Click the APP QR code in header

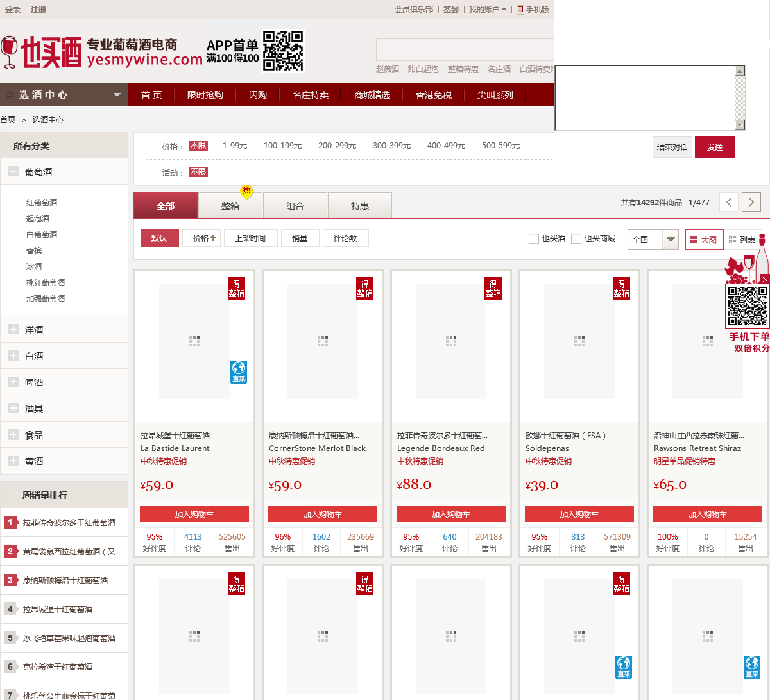click(x=283, y=51)
